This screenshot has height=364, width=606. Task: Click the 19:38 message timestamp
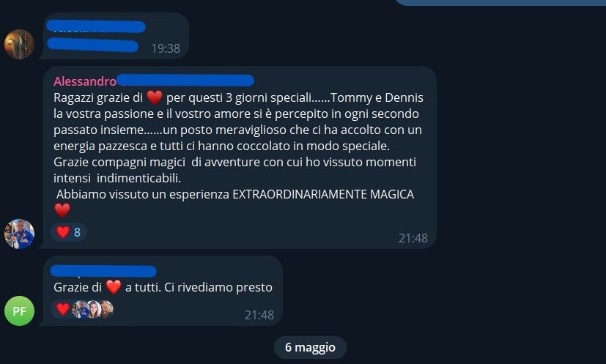[166, 48]
